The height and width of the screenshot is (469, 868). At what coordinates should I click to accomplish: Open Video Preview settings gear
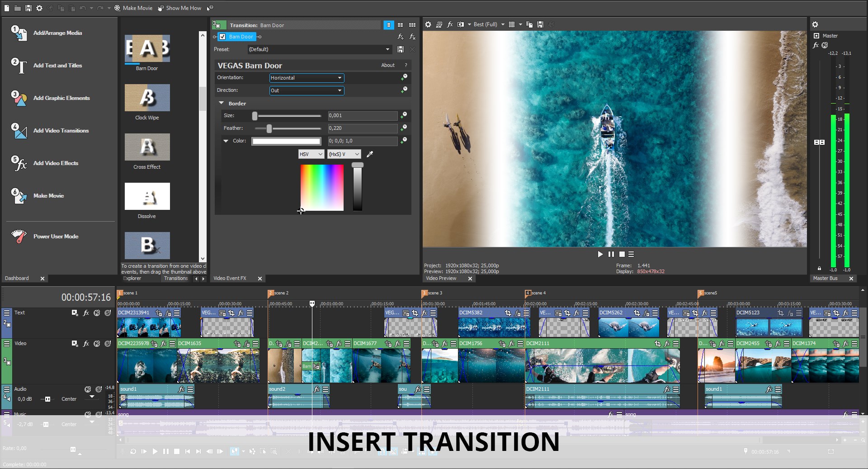(428, 24)
